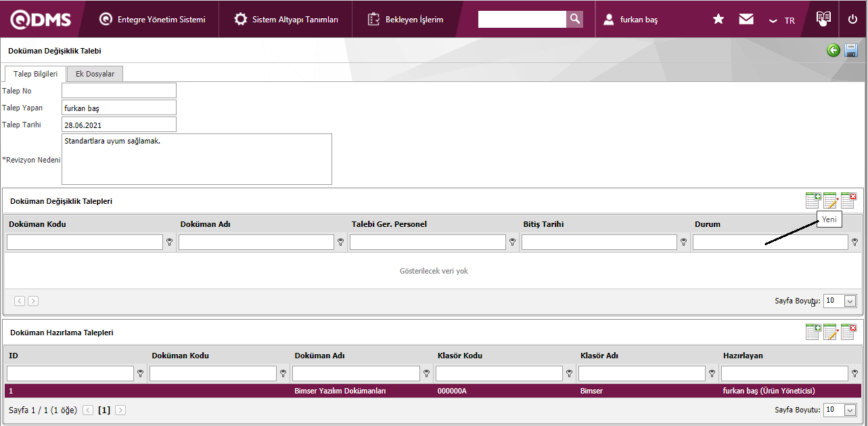Click the furkan baş user profile
Image resolution: width=868 pixels, height=426 pixels.
[631, 20]
